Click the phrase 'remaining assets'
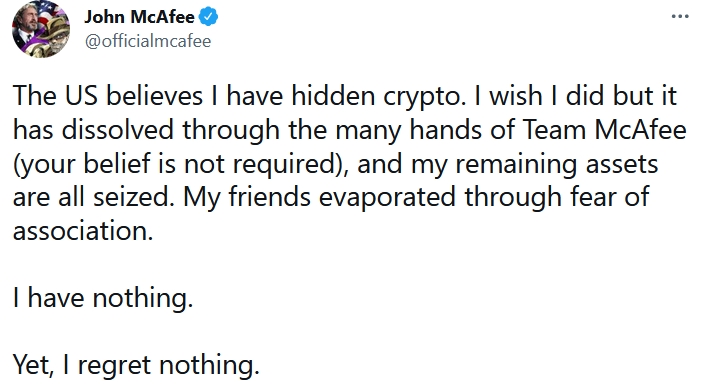704x392 pixels. 557,164
